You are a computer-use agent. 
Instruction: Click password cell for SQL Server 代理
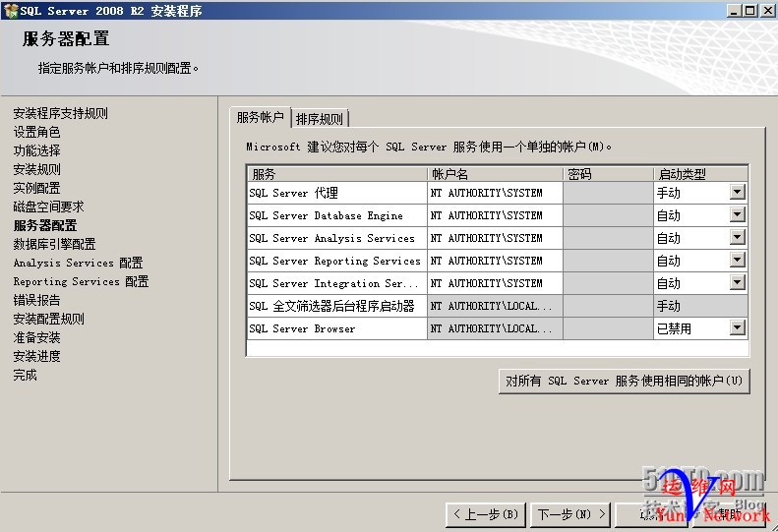(x=608, y=193)
